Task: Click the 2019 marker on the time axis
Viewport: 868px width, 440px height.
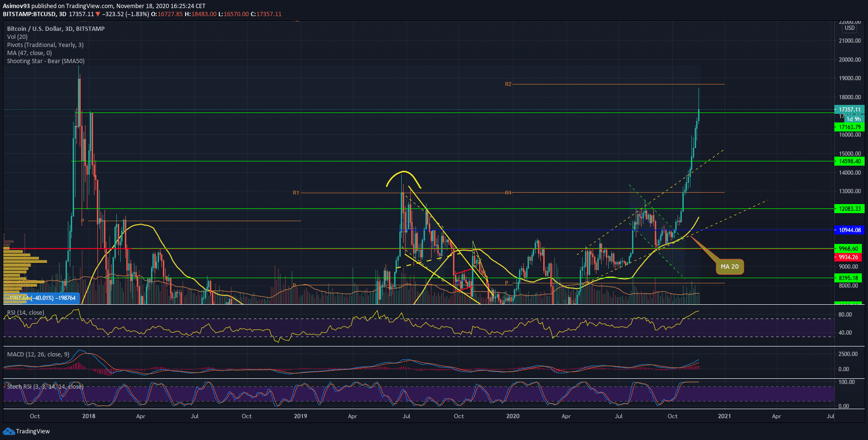Action: click(x=301, y=416)
